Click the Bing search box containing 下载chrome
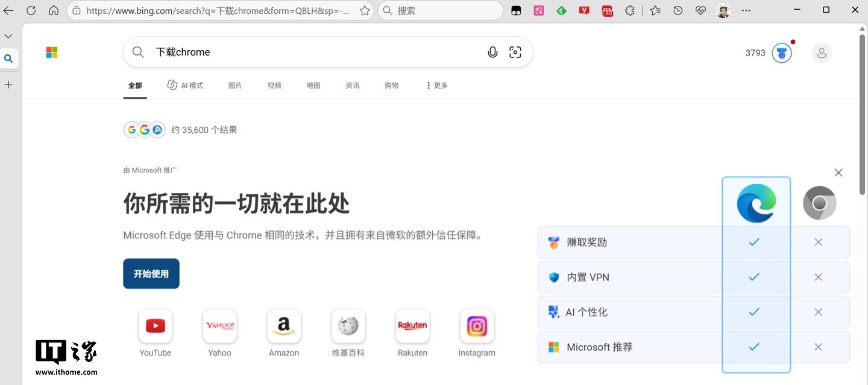868x385 pixels. (x=328, y=52)
